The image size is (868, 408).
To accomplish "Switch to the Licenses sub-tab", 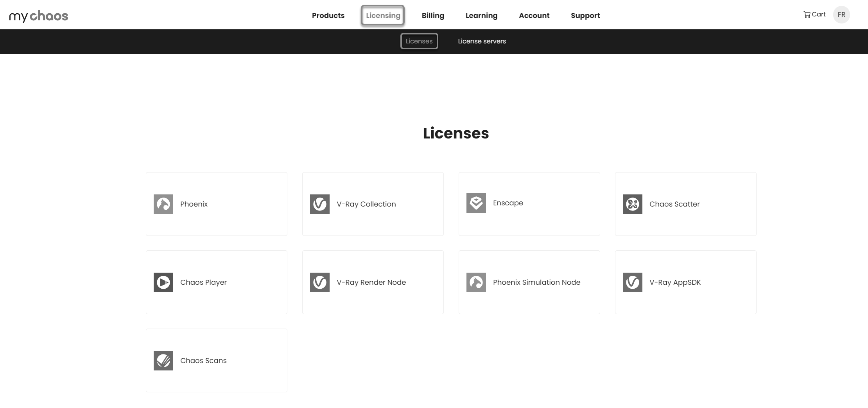I will tap(419, 41).
